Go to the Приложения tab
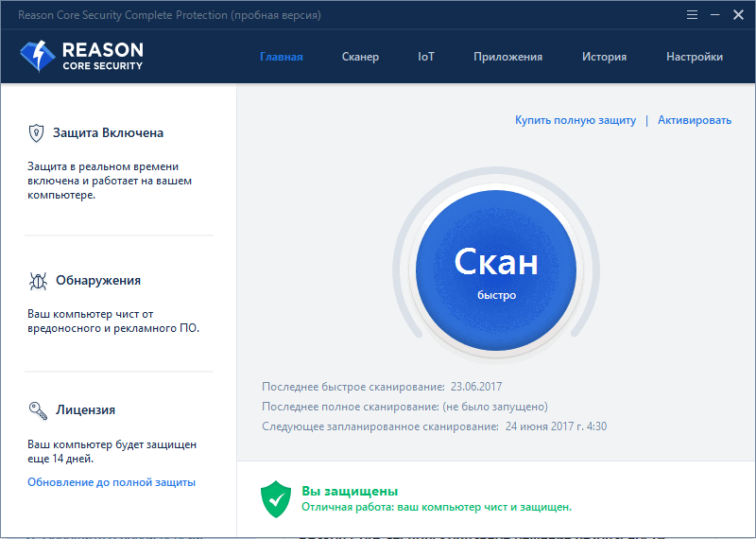This screenshot has width=756, height=539. click(x=507, y=57)
